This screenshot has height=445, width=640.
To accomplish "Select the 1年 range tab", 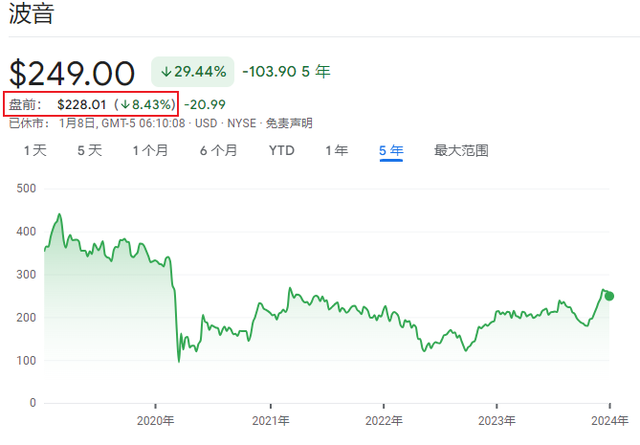I will [x=336, y=151].
